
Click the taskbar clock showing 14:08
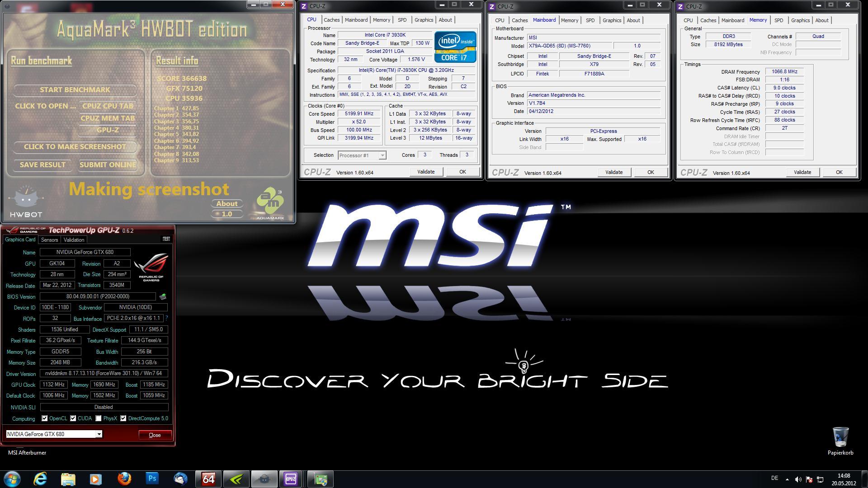point(844,479)
